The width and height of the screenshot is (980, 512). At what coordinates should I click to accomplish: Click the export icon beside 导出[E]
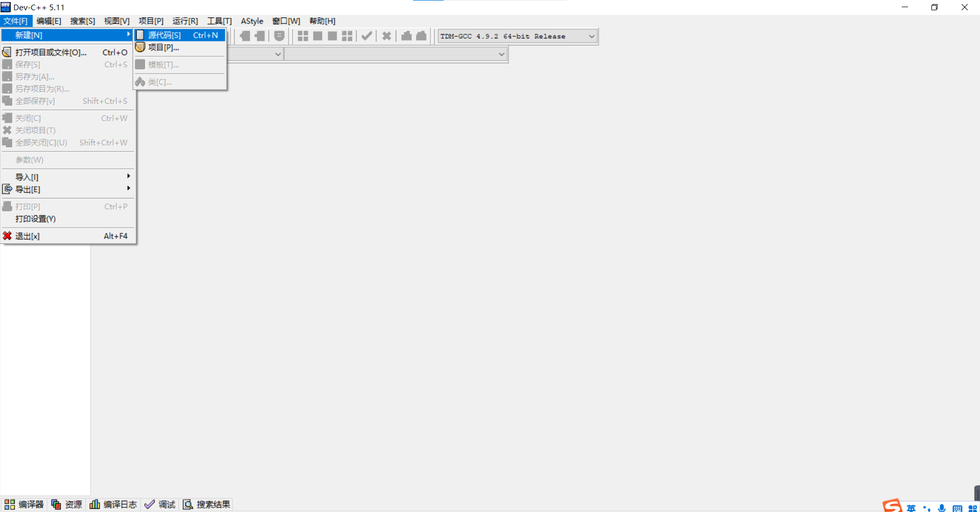(7, 189)
